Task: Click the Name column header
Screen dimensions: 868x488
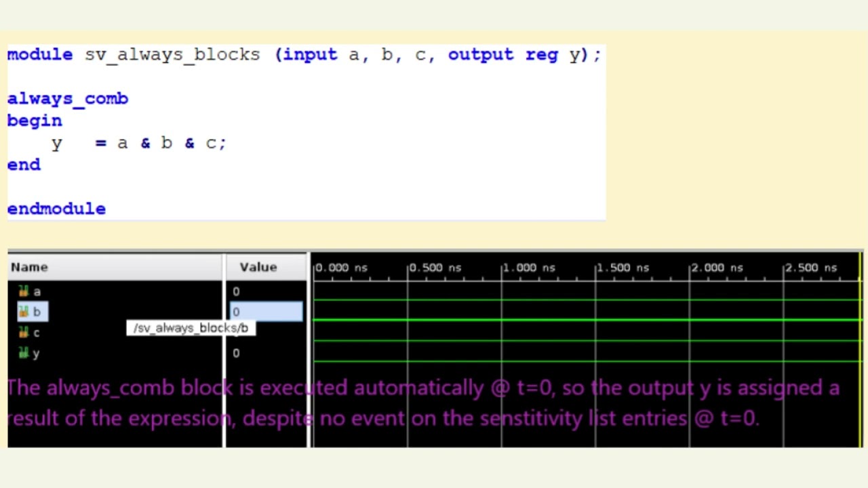Action: [x=115, y=267]
